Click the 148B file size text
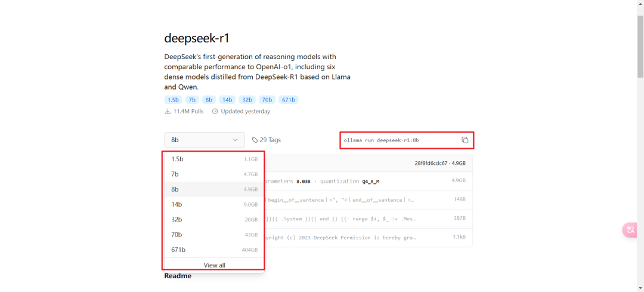 coord(460,199)
